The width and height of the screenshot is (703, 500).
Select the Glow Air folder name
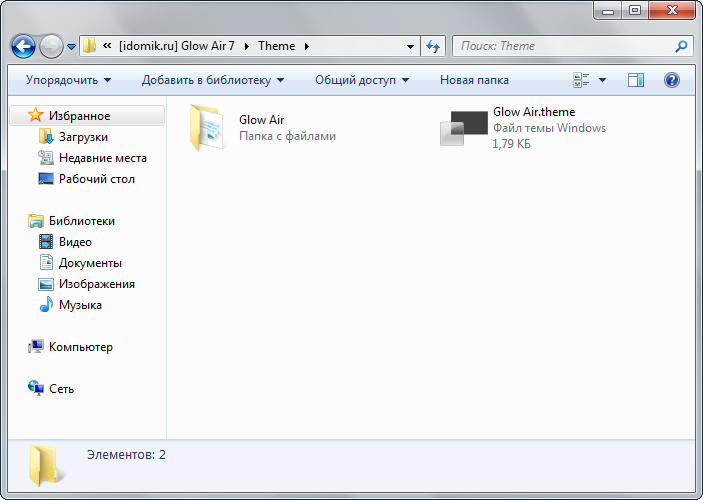coord(261,120)
